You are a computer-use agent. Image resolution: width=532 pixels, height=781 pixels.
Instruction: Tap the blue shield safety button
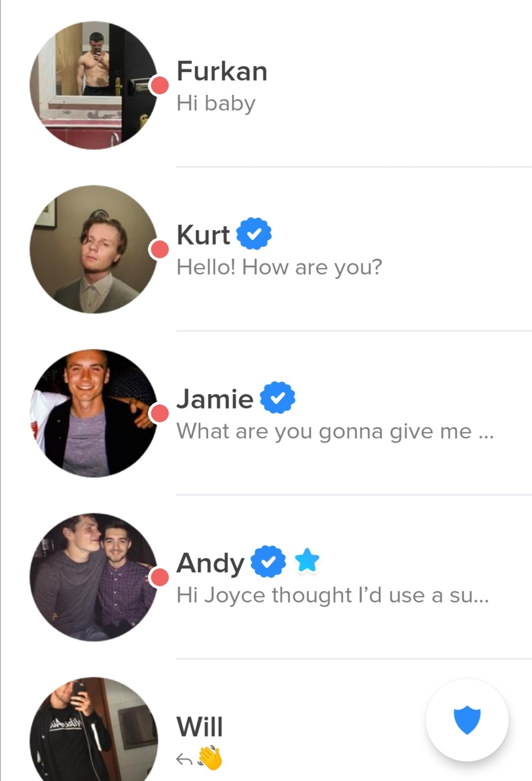(467, 720)
